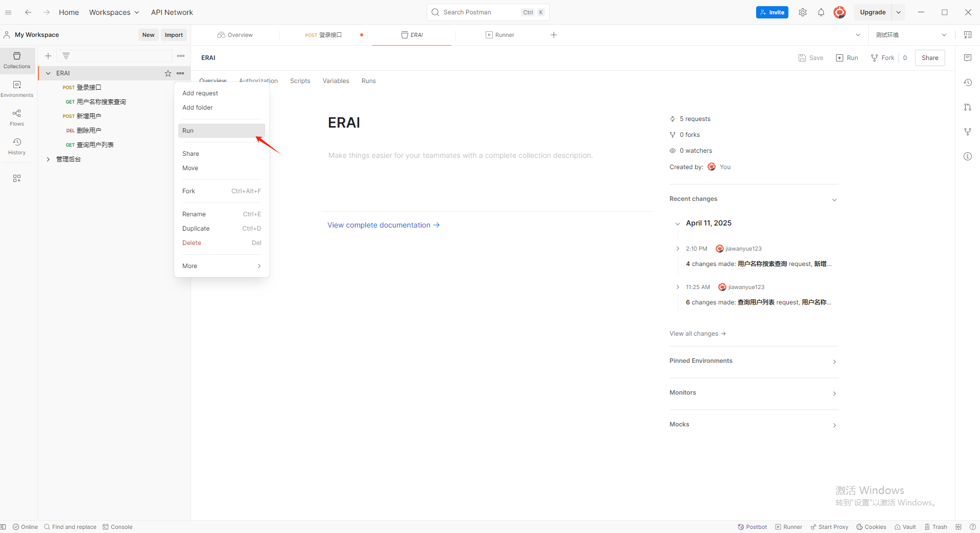Image resolution: width=980 pixels, height=533 pixels.
Task: Open the notifications bell icon
Action: pos(821,12)
